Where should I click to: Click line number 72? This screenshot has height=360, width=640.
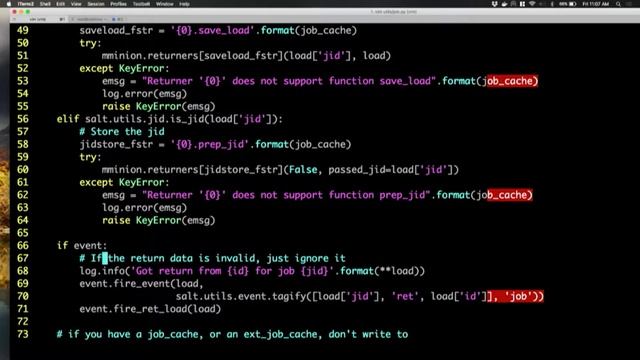pyautogui.click(x=23, y=322)
